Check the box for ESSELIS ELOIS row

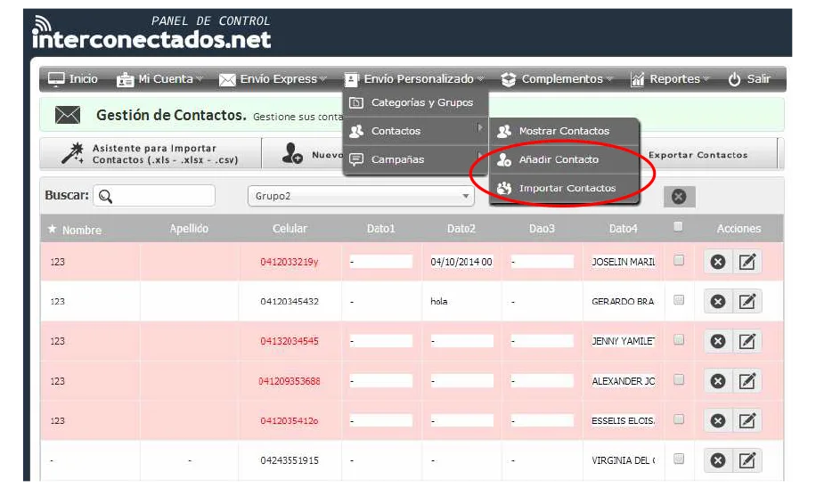click(679, 419)
